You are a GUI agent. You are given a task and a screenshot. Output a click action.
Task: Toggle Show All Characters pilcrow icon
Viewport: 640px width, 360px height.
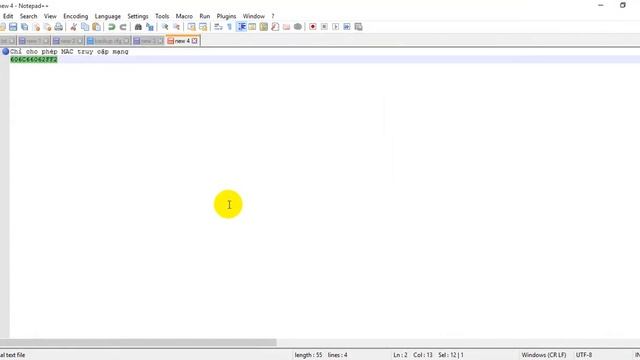(x=229, y=27)
